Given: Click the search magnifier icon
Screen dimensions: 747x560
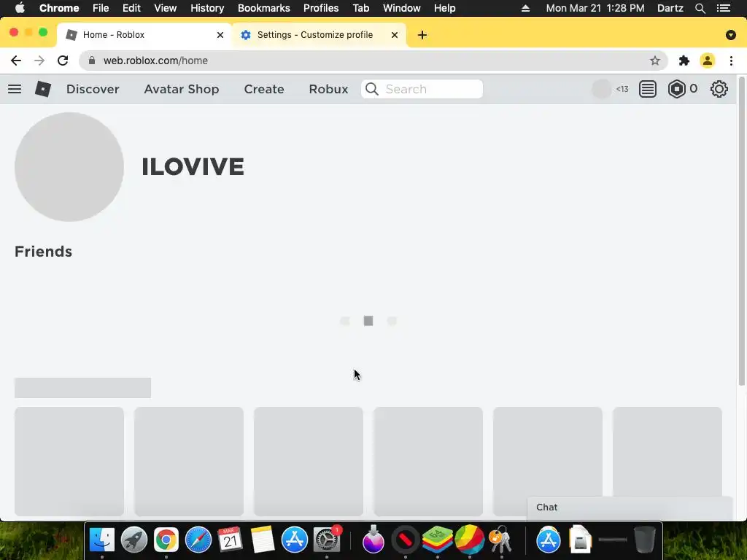Looking at the screenshot, I should click(x=372, y=89).
